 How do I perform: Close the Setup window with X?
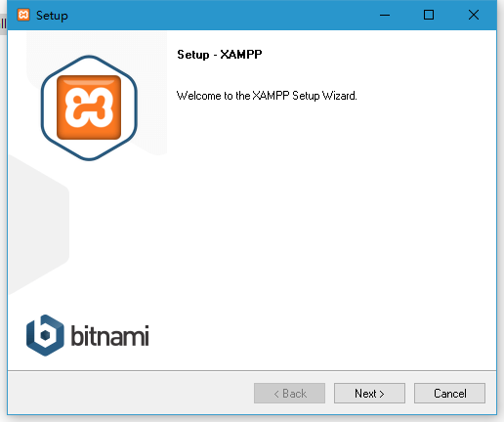(x=474, y=15)
